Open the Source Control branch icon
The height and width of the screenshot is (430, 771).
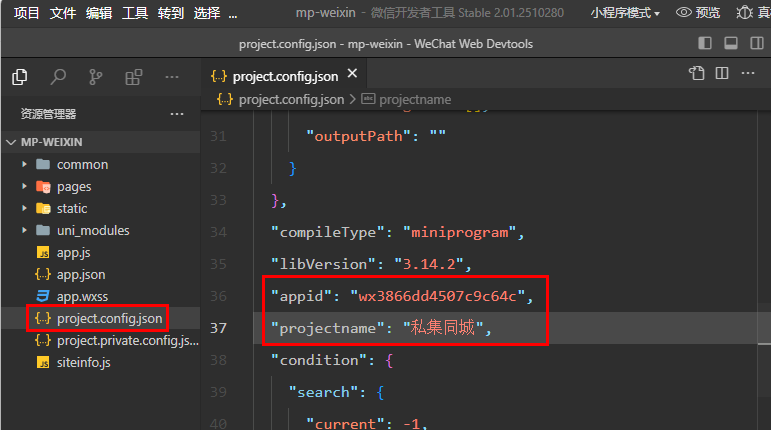tap(96, 77)
